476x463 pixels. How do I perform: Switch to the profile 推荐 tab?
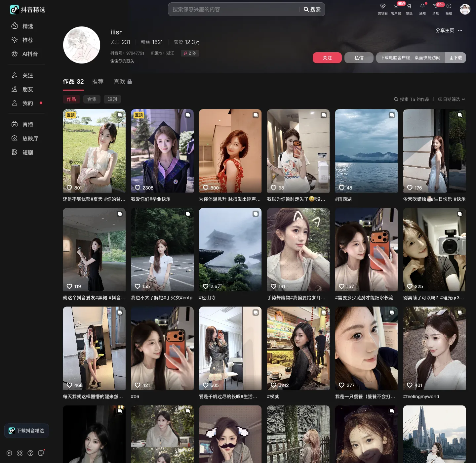[98, 81]
